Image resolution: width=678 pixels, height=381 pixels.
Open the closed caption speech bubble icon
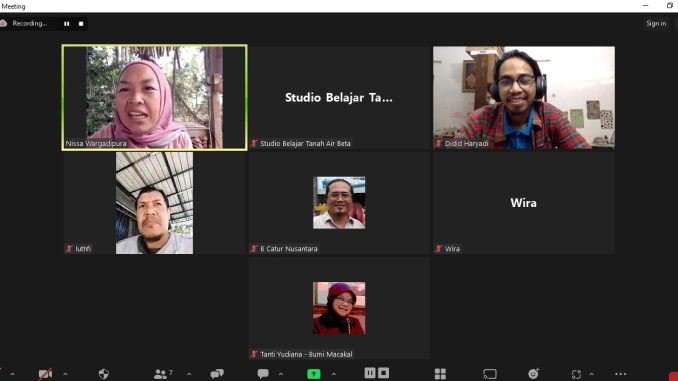click(x=263, y=373)
